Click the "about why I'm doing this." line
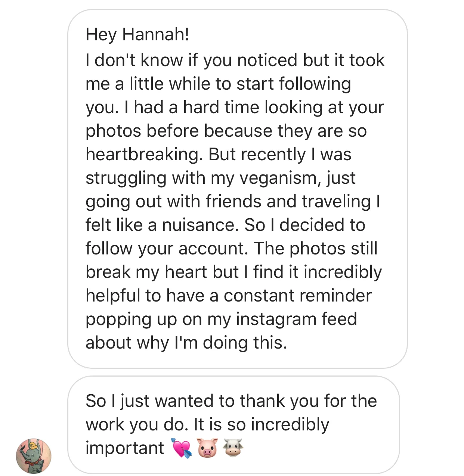The image size is (464, 476). pyautogui.click(x=186, y=343)
